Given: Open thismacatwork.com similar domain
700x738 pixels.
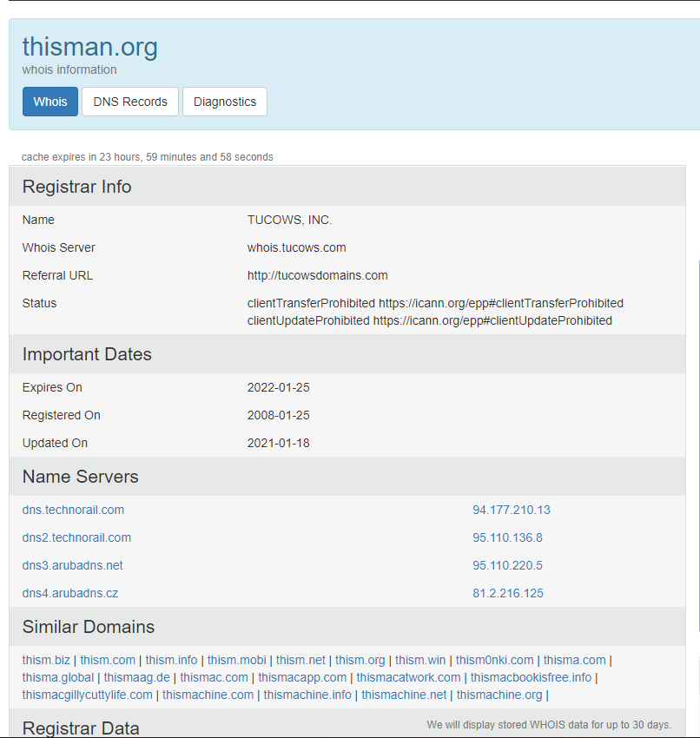Looking at the screenshot, I should coord(408,677).
